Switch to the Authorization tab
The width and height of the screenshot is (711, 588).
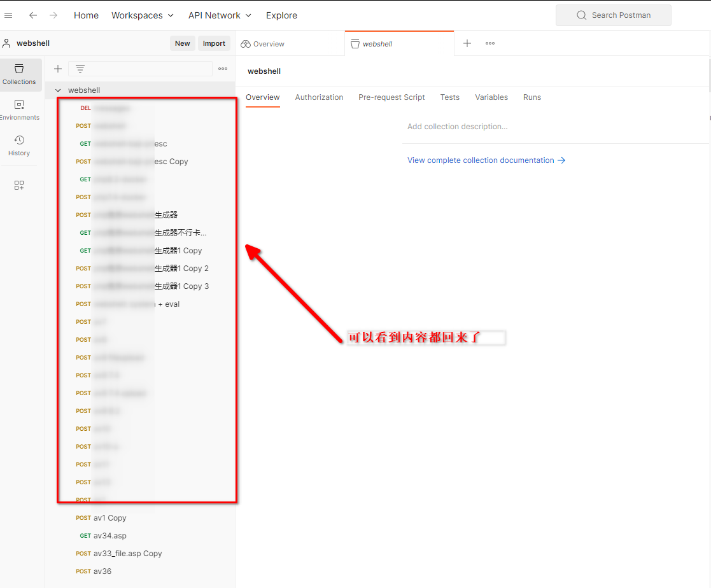(x=319, y=97)
